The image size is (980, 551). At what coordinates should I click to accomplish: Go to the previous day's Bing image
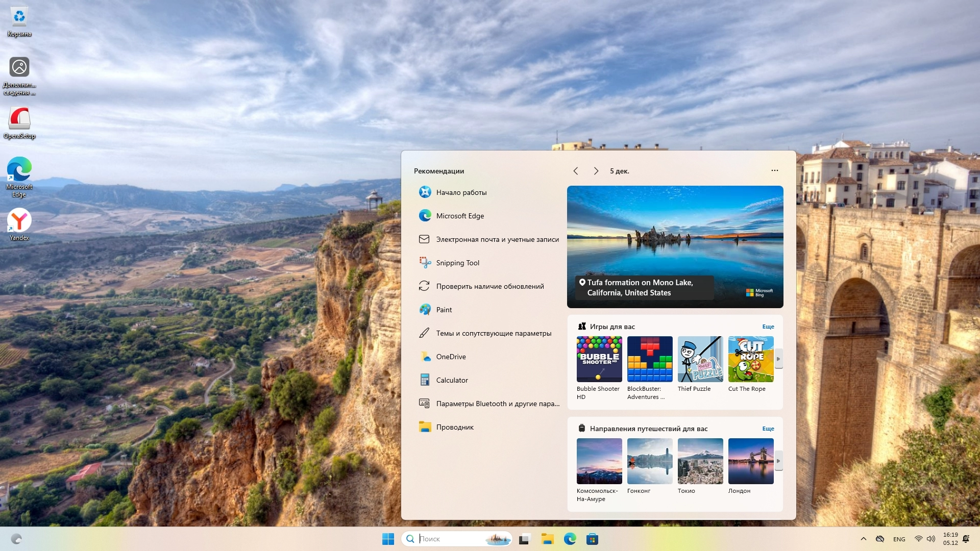(576, 171)
